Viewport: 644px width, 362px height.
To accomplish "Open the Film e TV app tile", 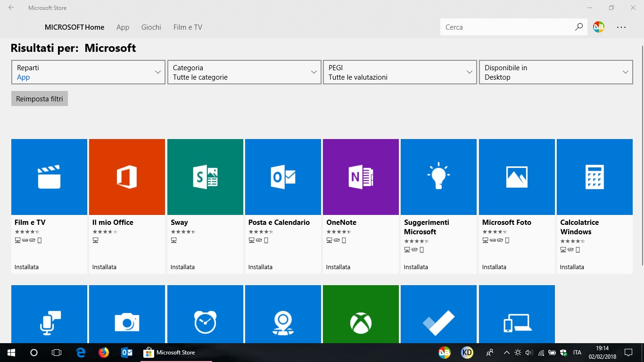I will [x=49, y=206].
